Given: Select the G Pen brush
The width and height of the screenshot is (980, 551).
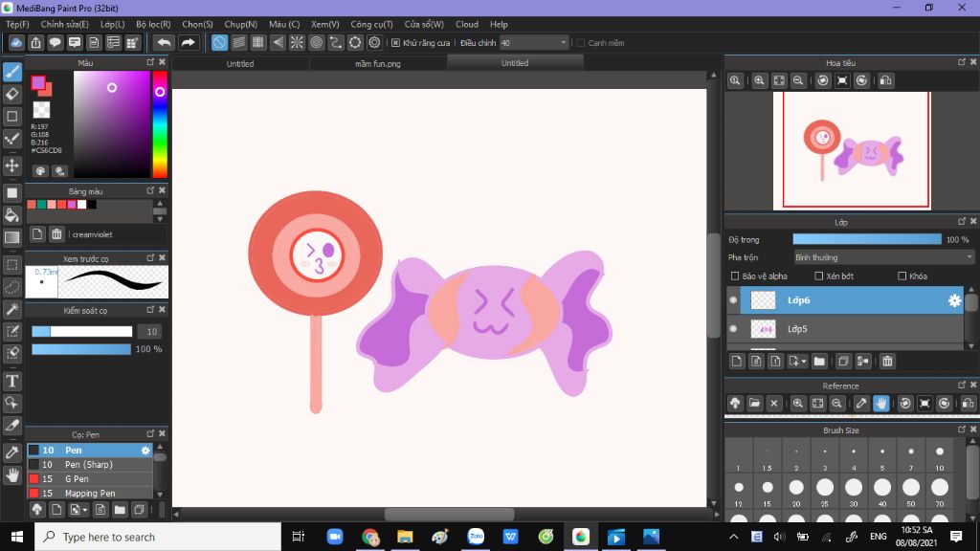Looking at the screenshot, I should [x=90, y=479].
